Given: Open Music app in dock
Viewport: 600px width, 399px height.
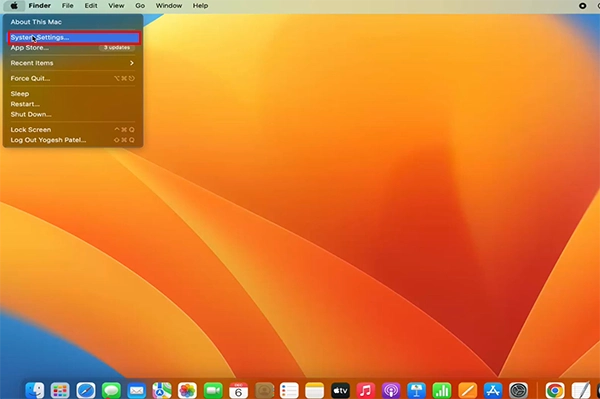Looking at the screenshot, I should [x=366, y=391].
